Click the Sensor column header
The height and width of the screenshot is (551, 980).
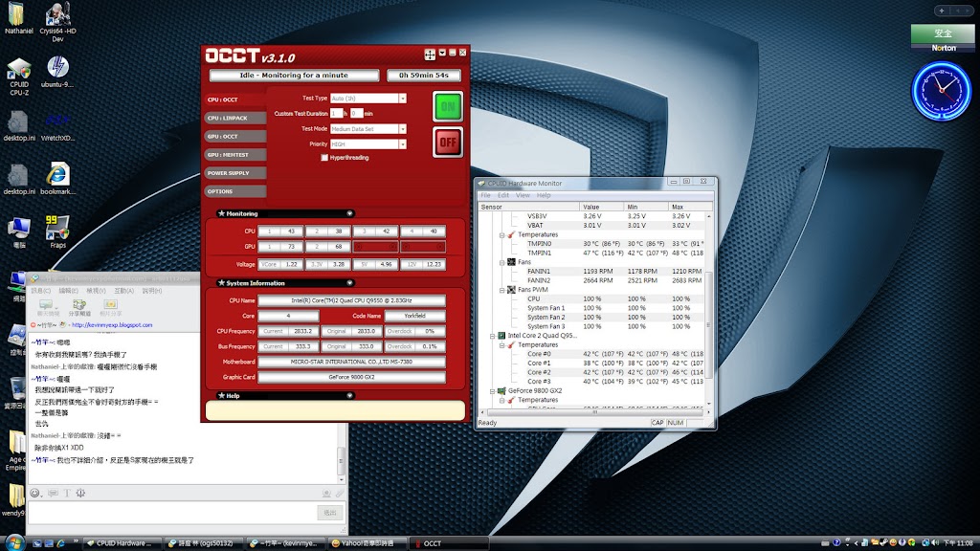click(x=529, y=207)
